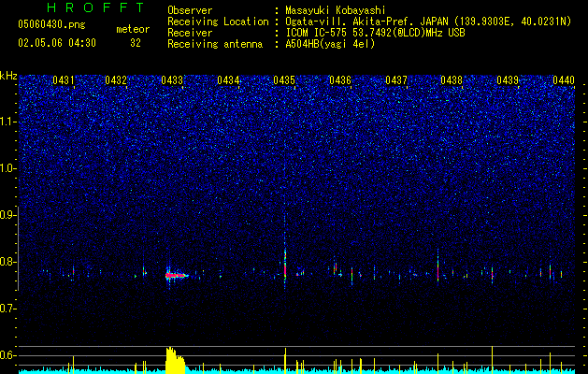Click the 0433 time marker

(172, 79)
